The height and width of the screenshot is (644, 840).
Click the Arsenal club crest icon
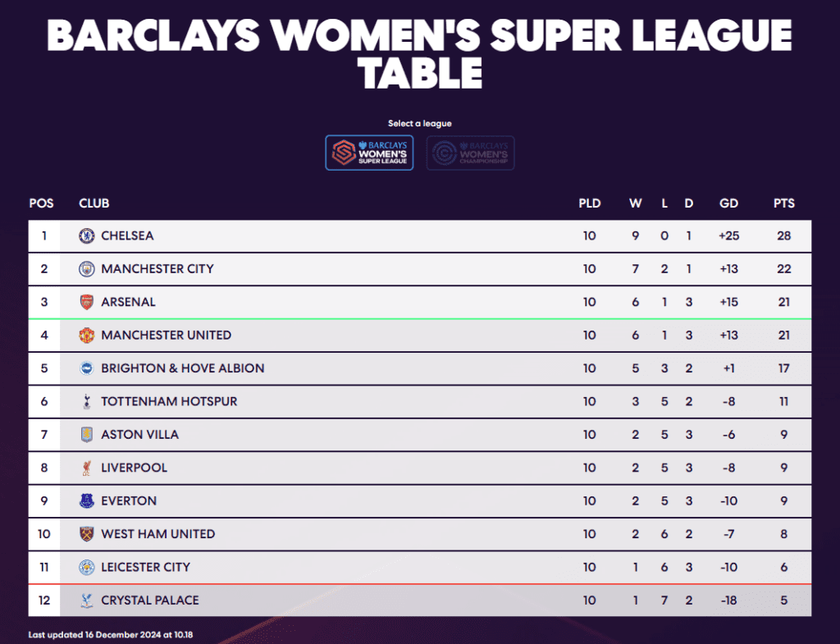pos(86,302)
